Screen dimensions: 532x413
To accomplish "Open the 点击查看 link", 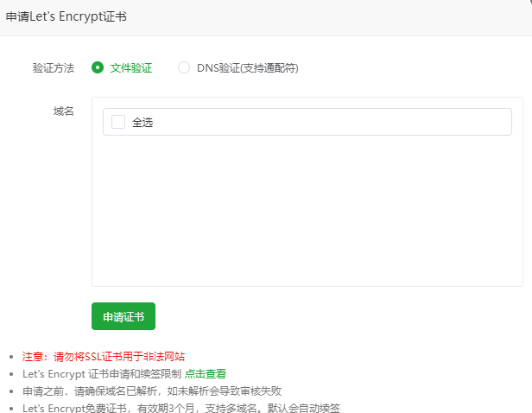I will click(206, 373).
